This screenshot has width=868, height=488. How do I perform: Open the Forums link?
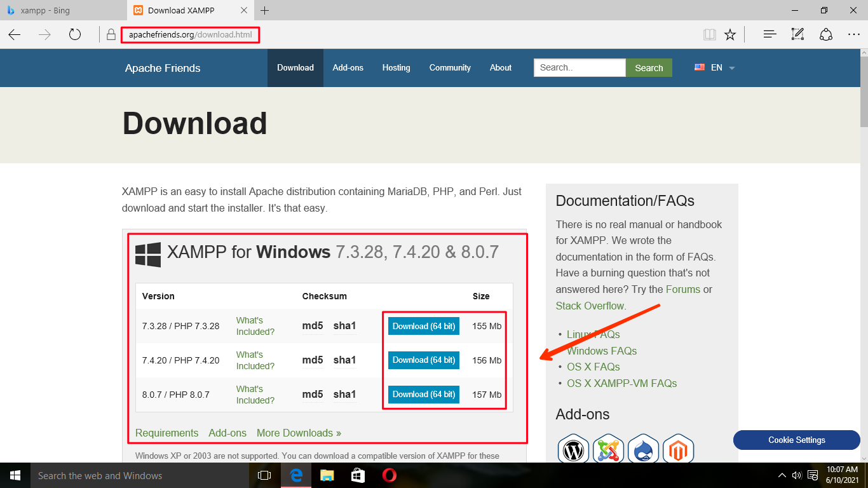[683, 289]
